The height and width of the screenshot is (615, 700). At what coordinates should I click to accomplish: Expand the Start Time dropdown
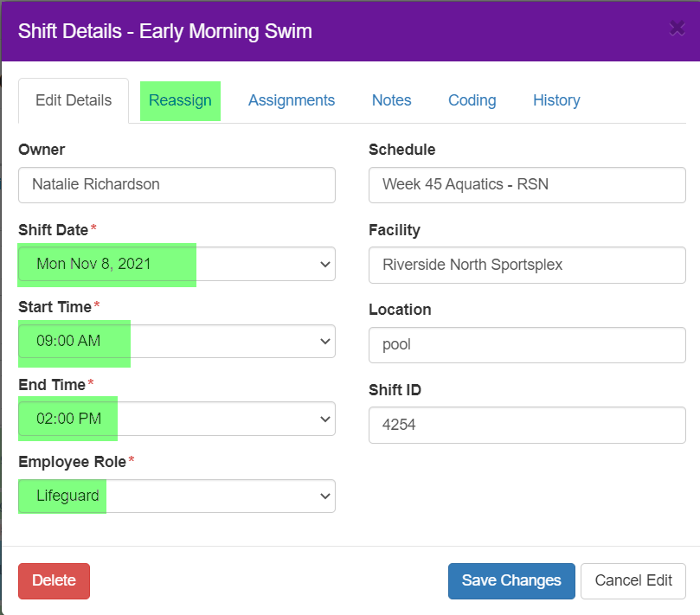tap(177, 342)
